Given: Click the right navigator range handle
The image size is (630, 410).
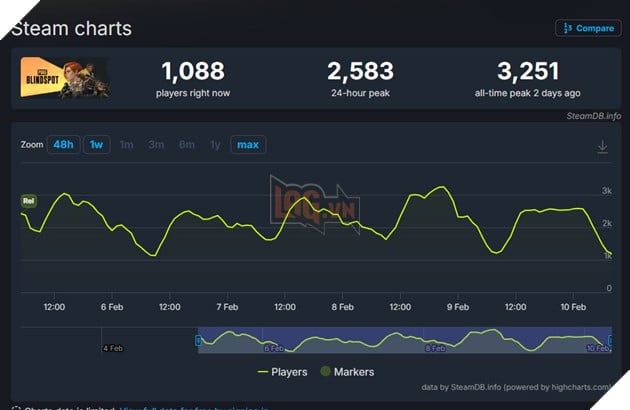Looking at the screenshot, I should pos(610,340).
